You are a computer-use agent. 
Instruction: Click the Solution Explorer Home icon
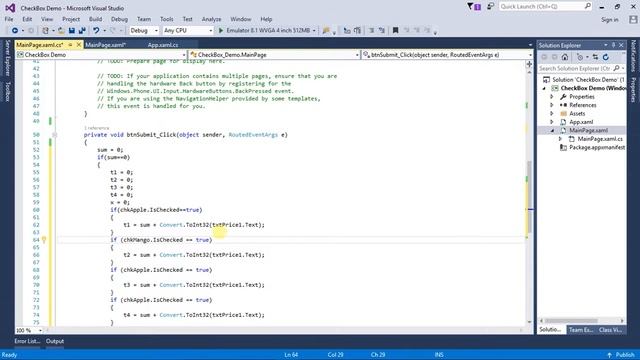pyautogui.click(x=565, y=57)
